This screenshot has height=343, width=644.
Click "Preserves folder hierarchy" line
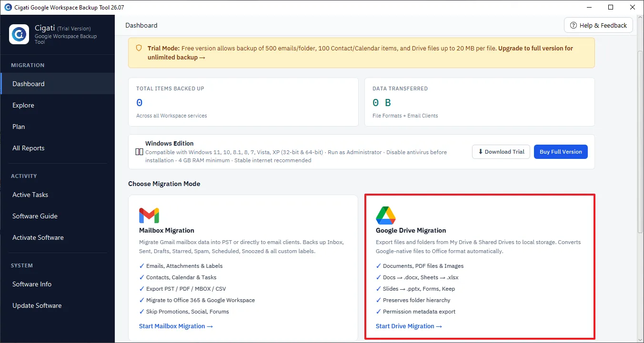point(417,300)
